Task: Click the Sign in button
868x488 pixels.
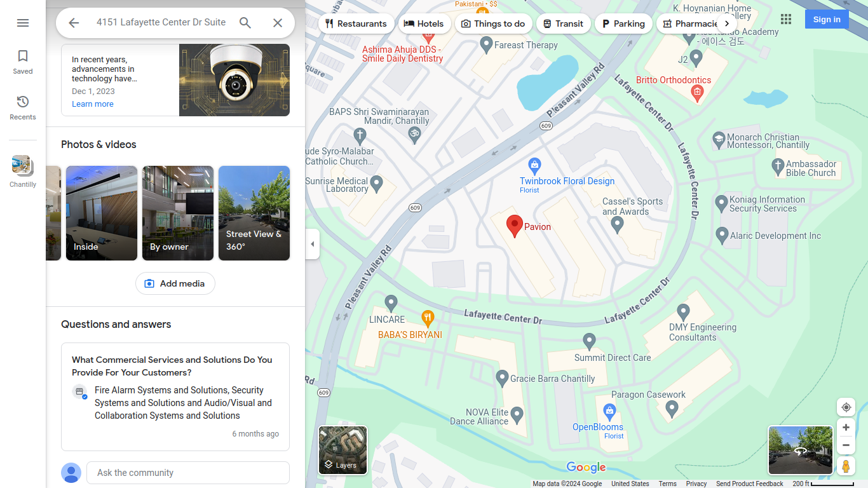Action: 827,19
